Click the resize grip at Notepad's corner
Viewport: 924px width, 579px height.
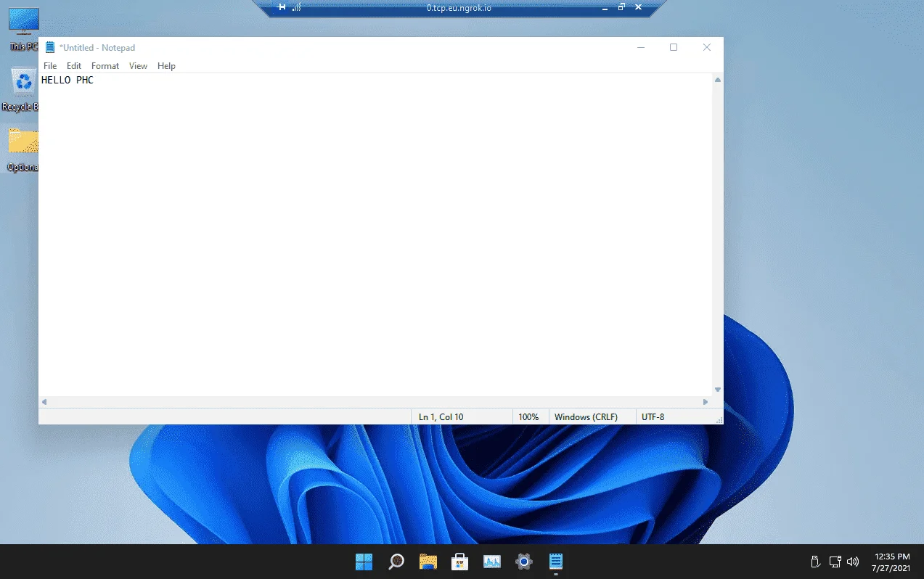(x=719, y=419)
